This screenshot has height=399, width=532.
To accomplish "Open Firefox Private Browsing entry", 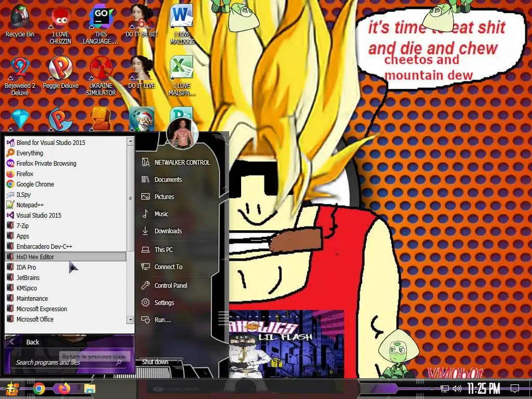I will pos(66,164).
